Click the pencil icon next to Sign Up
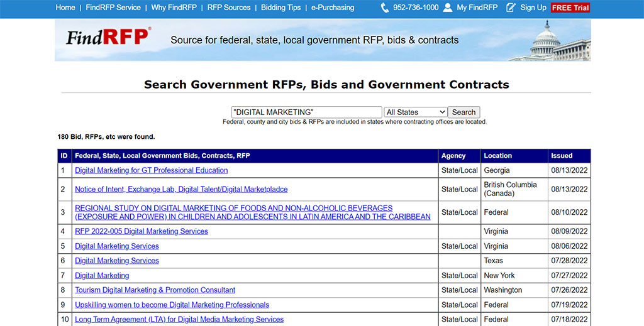The height and width of the screenshot is (326, 644). click(511, 8)
